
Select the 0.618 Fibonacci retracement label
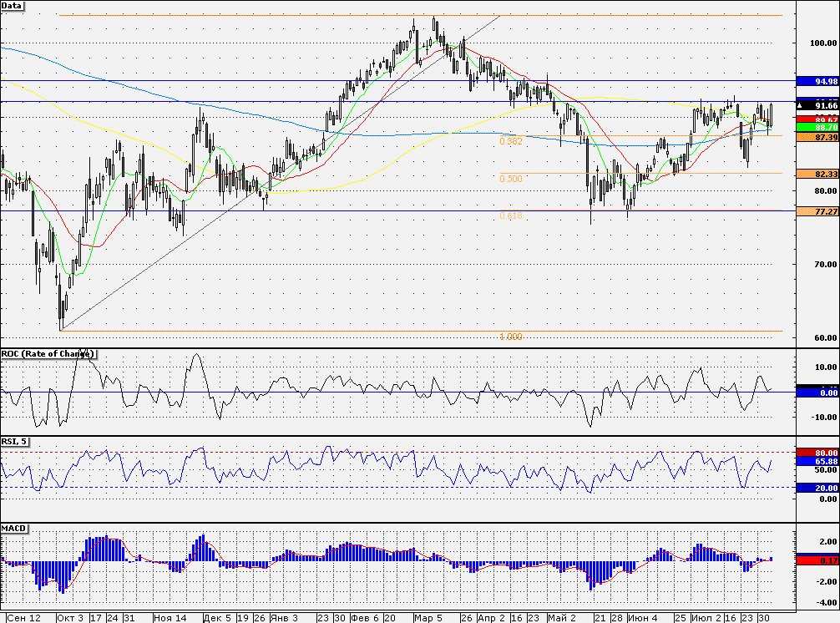[x=510, y=216]
